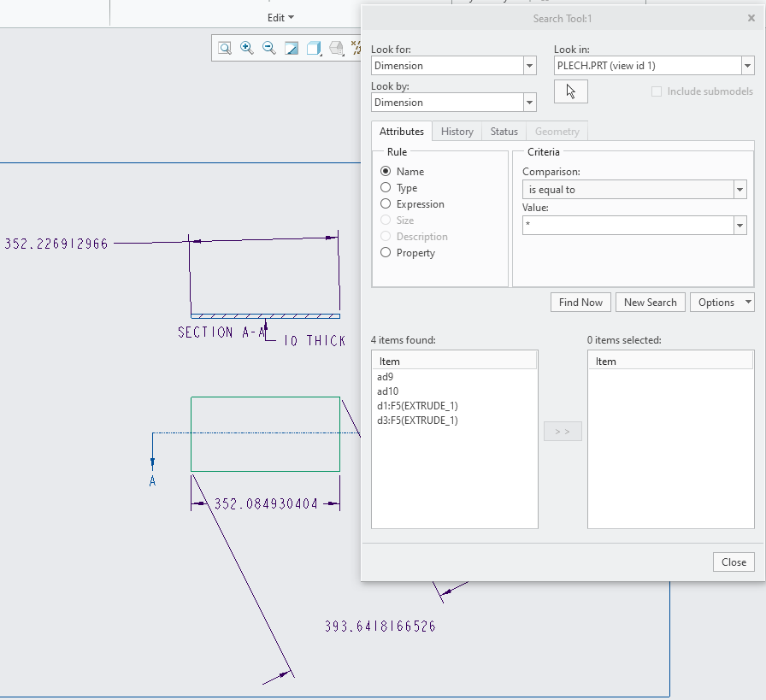
Task: Switch to the History tab
Action: [x=457, y=132]
